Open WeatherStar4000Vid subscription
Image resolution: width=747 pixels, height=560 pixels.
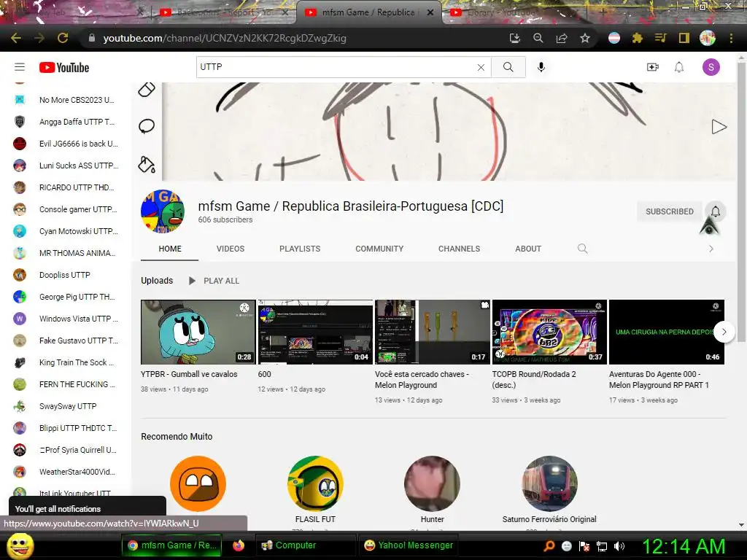click(66, 472)
